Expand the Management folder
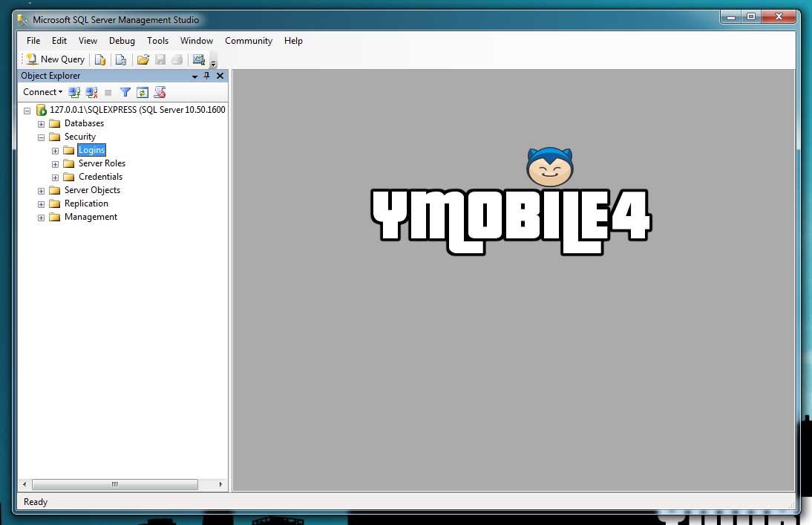The height and width of the screenshot is (525, 812). [41, 218]
